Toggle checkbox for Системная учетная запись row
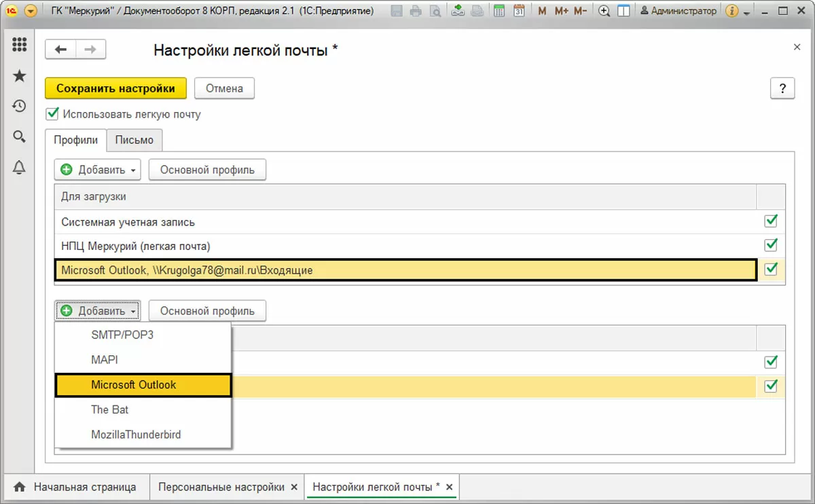Image resolution: width=815 pixels, height=504 pixels. tap(771, 221)
